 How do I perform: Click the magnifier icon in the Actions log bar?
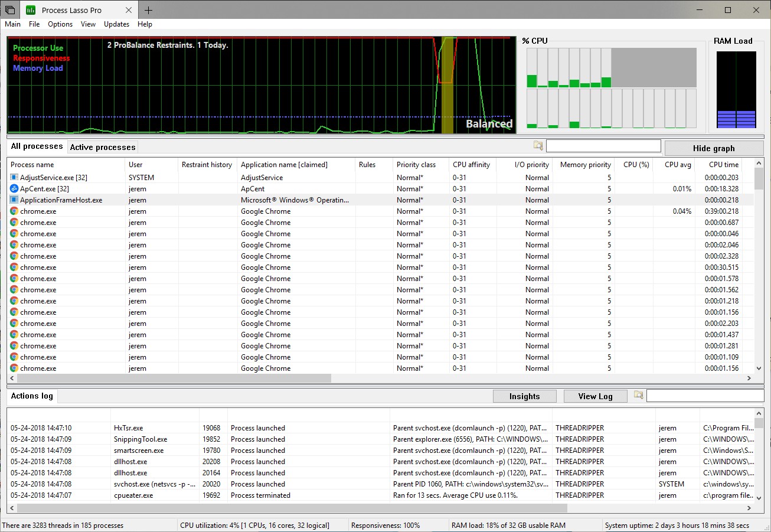pos(638,396)
